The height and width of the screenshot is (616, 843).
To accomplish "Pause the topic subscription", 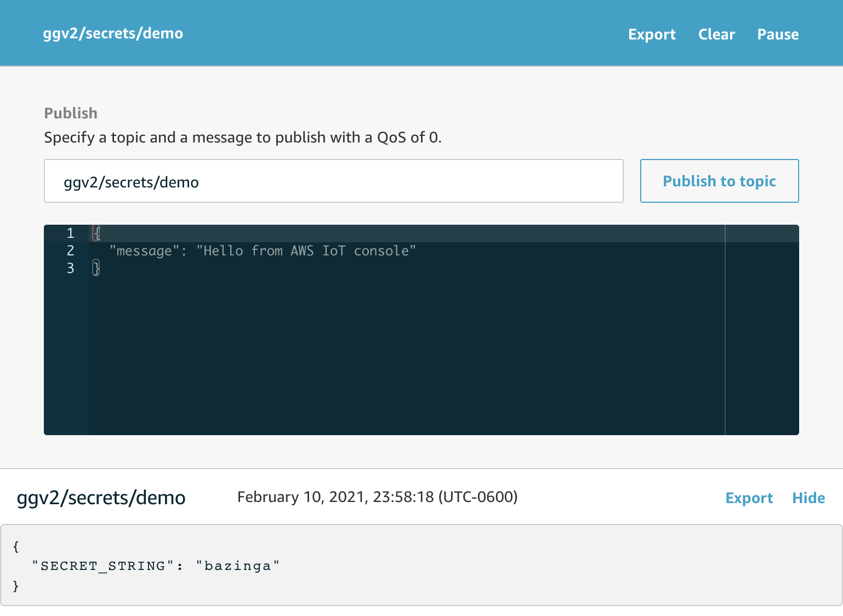I will (778, 34).
